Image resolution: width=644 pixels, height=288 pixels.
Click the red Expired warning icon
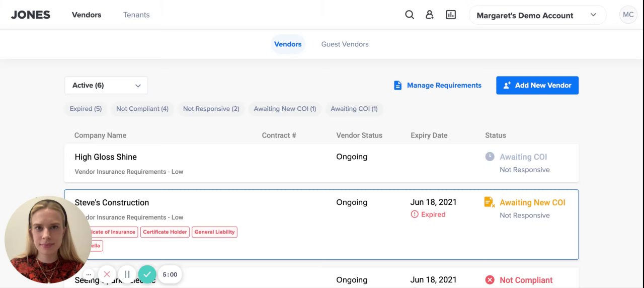(415, 214)
